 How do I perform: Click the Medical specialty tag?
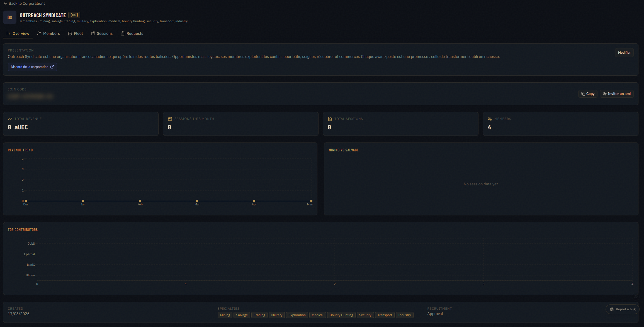318,315
